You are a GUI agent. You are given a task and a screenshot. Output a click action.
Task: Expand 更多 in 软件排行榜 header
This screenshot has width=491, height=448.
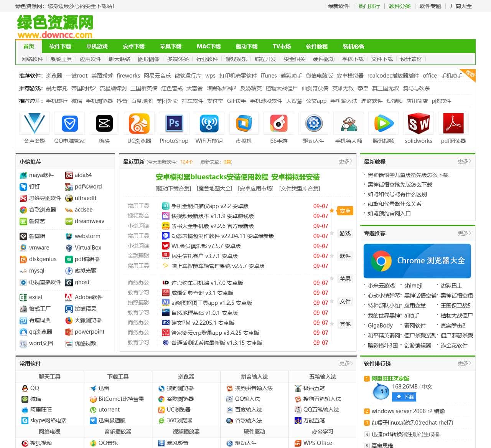465,363
